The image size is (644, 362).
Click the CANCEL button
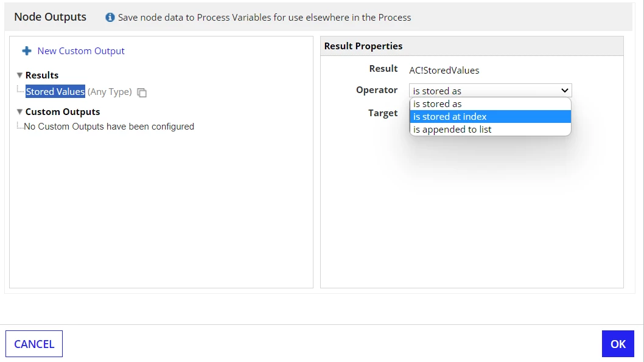coord(34,344)
